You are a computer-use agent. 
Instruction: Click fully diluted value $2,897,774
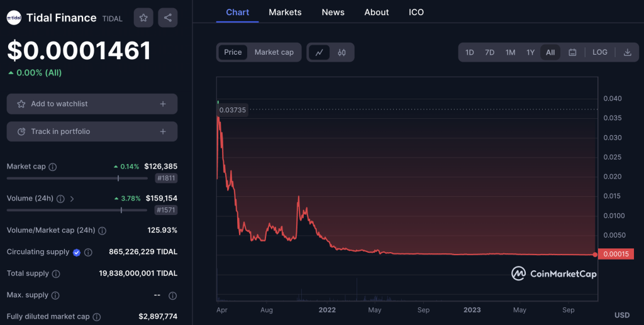158,317
